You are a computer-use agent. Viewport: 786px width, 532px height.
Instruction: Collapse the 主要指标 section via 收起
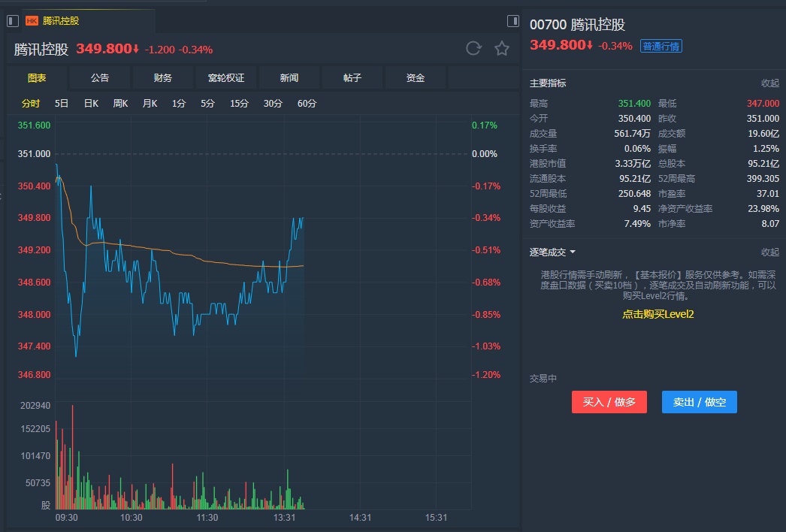point(770,83)
